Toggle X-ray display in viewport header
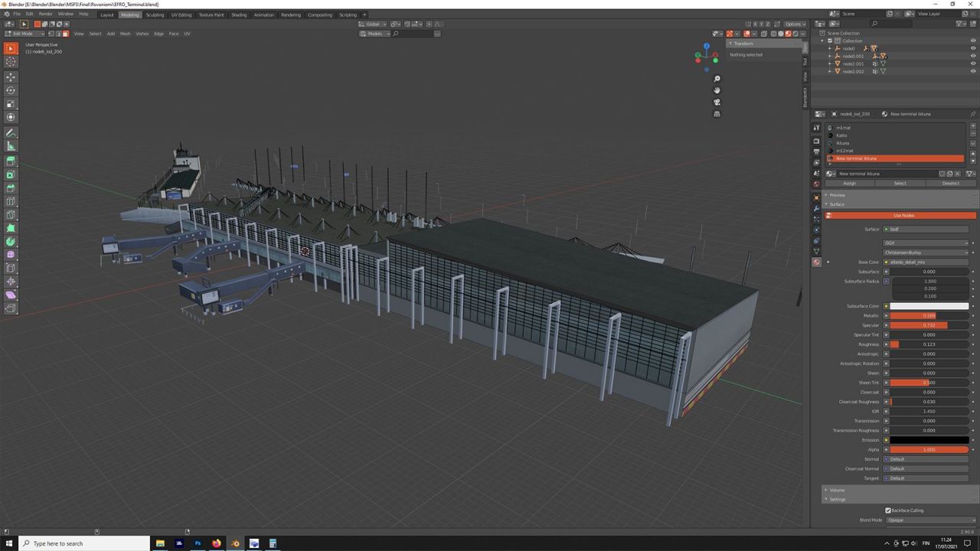The image size is (980, 551). [763, 34]
